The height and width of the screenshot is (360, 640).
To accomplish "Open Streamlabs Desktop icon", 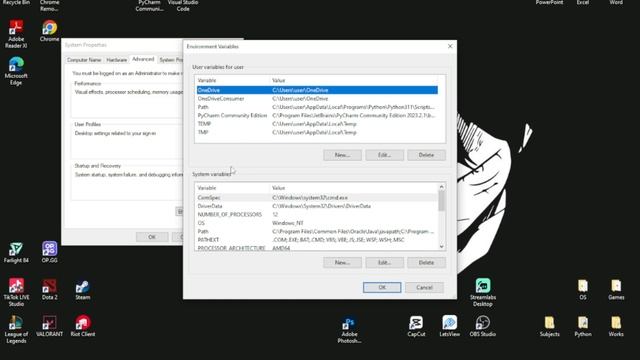I will 482,292.
